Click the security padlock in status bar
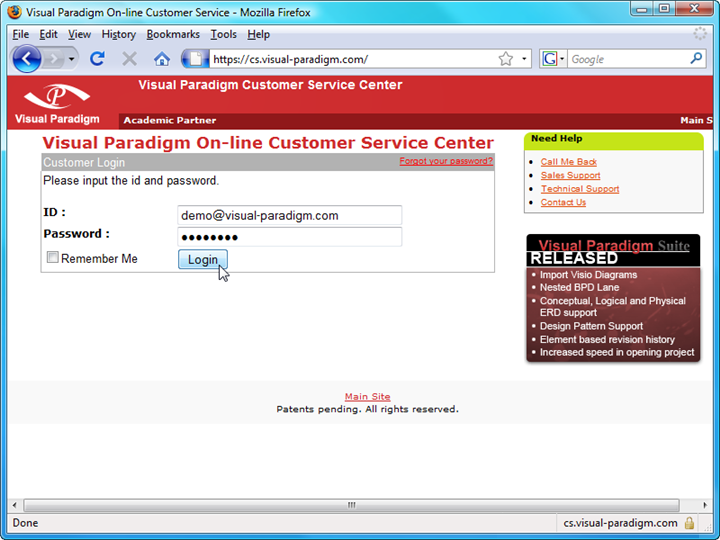 point(689,523)
